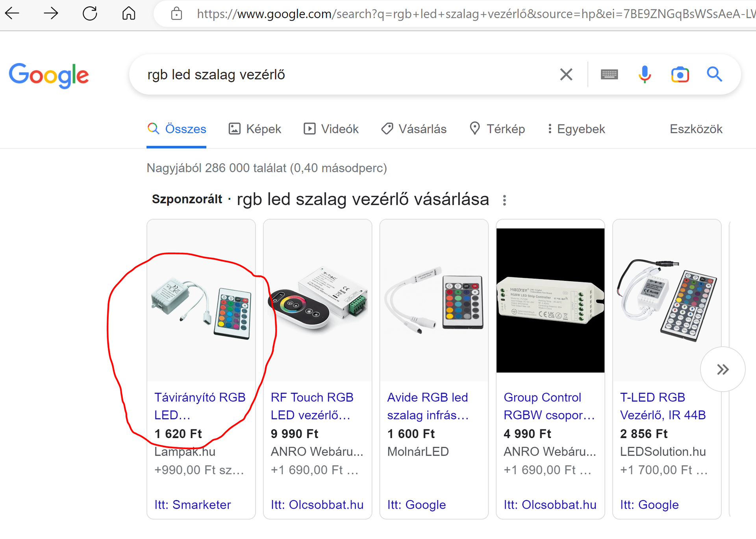756x539 pixels.
Task: Start voice search with microphone icon
Action: click(x=645, y=74)
